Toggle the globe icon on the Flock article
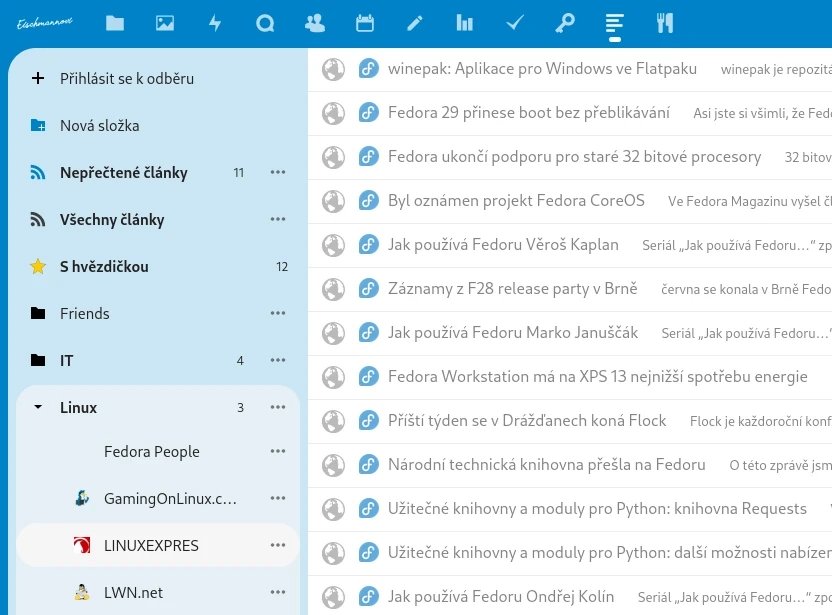 (x=333, y=420)
